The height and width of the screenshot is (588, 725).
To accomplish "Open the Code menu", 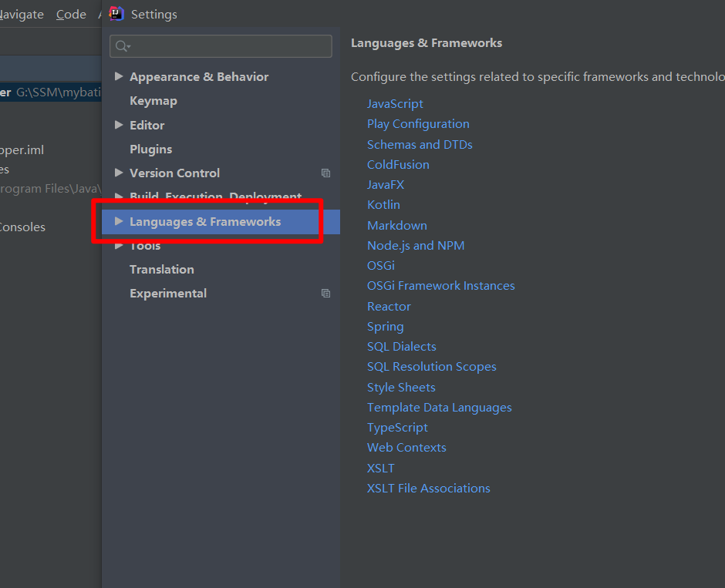I will pyautogui.click(x=71, y=15).
